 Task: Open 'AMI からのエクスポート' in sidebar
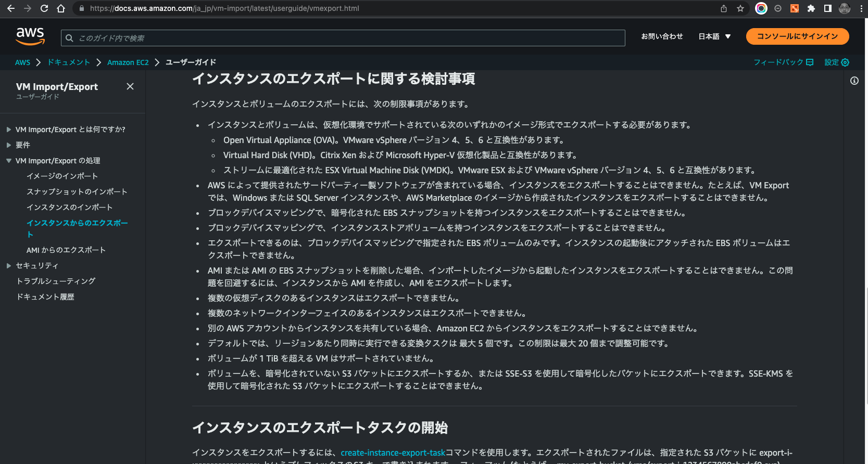66,250
